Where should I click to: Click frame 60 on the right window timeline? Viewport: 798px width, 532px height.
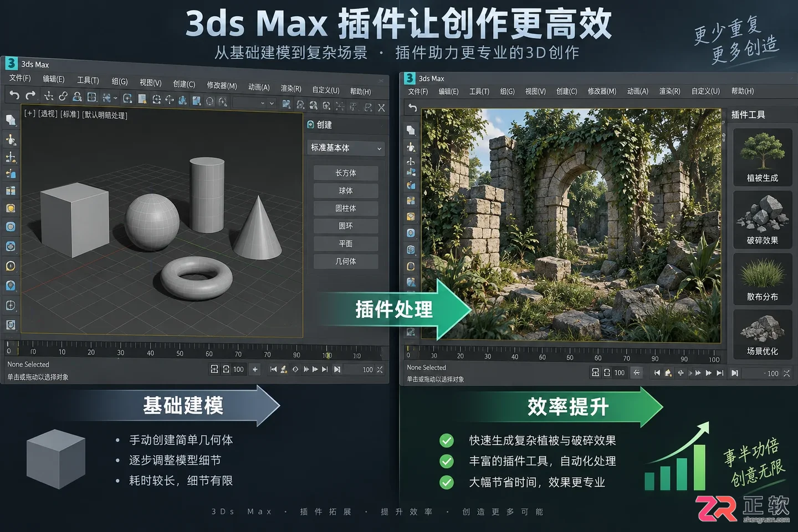click(x=598, y=358)
